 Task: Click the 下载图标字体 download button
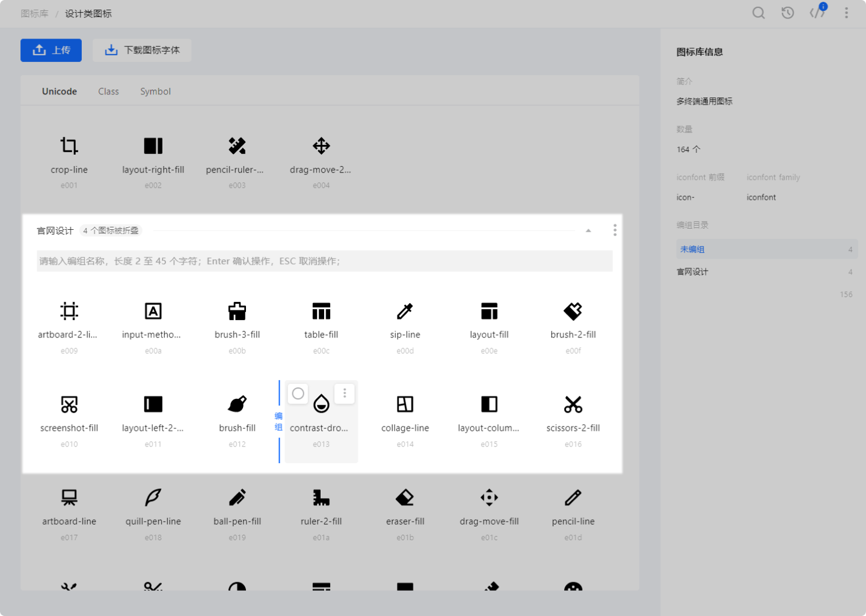point(142,51)
